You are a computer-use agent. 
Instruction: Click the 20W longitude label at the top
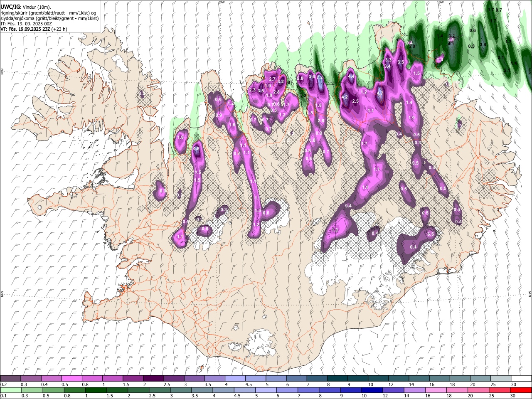click(x=221, y=2)
